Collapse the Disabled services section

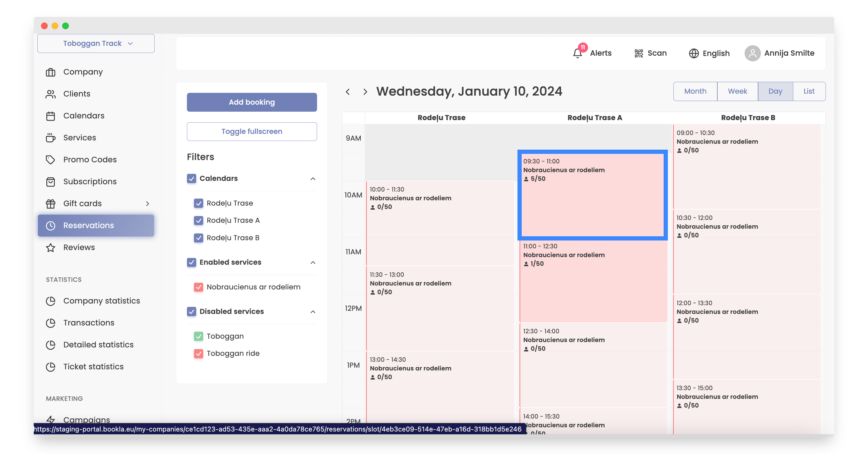tap(313, 312)
